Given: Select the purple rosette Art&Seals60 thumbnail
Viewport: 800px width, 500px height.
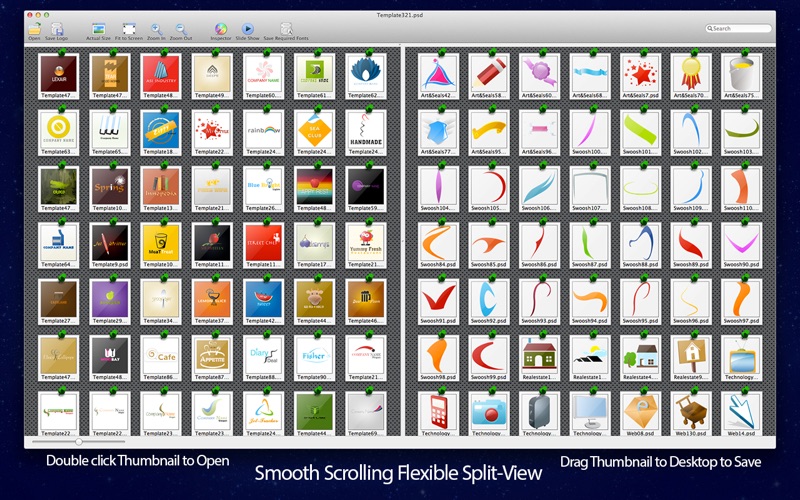Looking at the screenshot, I should point(539,76).
